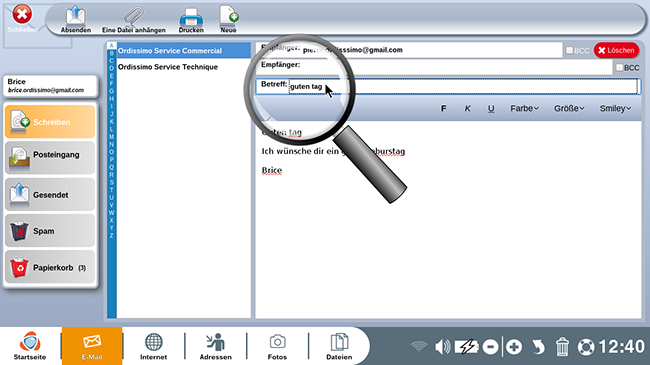Open the Fotos camera app
The height and width of the screenshot is (365, 650).
[277, 346]
